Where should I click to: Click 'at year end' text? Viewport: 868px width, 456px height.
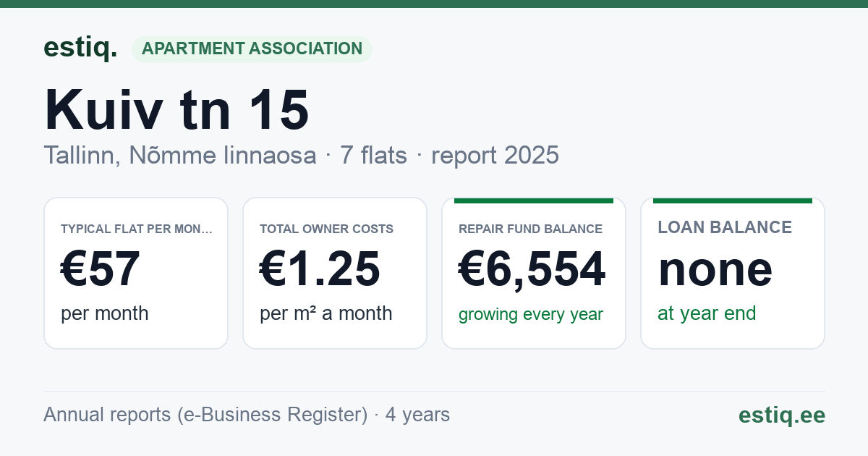pyautogui.click(x=707, y=313)
